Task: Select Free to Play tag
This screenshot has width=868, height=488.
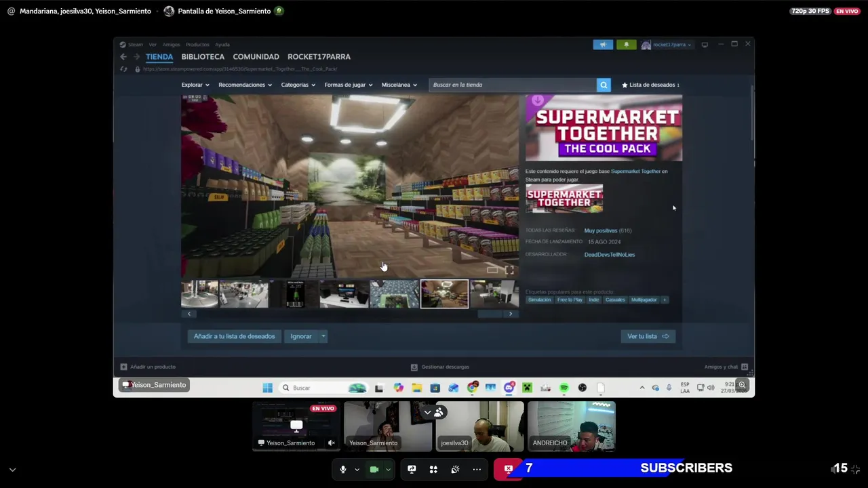Action: tap(570, 300)
